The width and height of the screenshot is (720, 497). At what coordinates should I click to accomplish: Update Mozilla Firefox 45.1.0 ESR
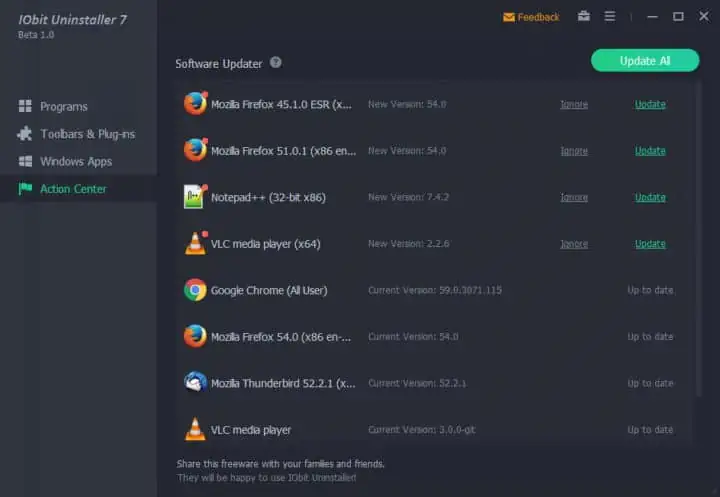point(650,105)
